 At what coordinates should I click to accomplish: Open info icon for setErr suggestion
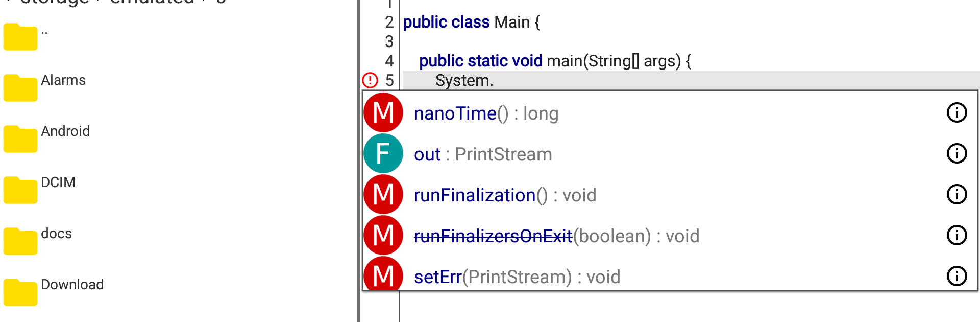[957, 276]
